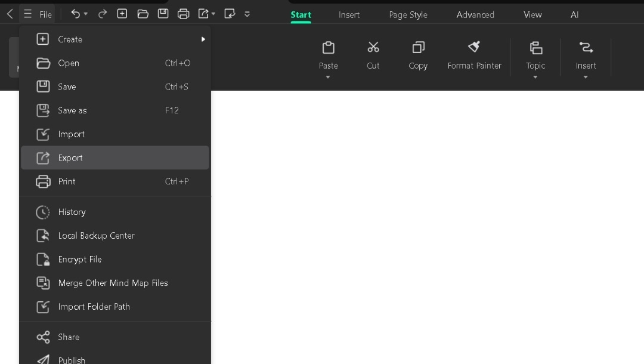The image size is (644, 364).
Task: Click the import/insert note icon in quick toolbar
Action: click(230, 14)
